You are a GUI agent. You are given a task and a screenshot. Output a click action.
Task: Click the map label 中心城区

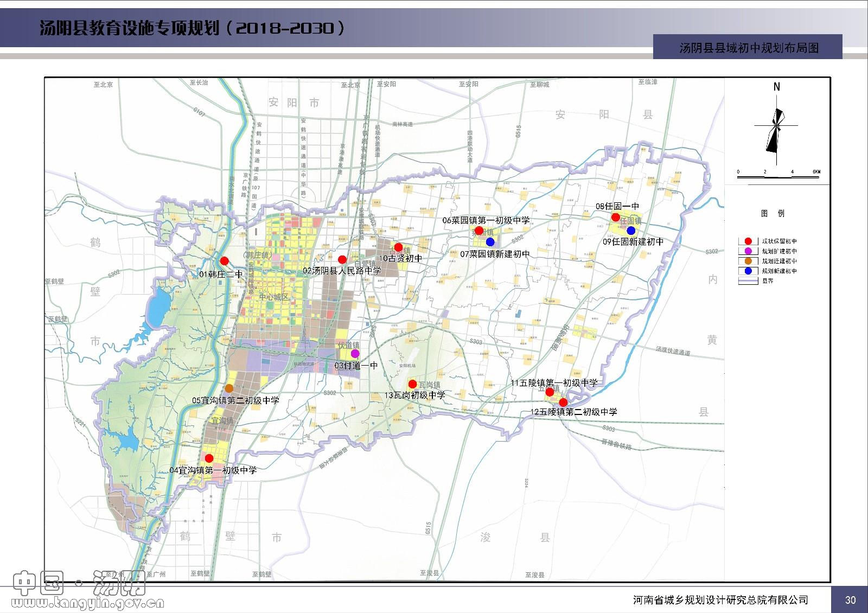[x=275, y=297]
